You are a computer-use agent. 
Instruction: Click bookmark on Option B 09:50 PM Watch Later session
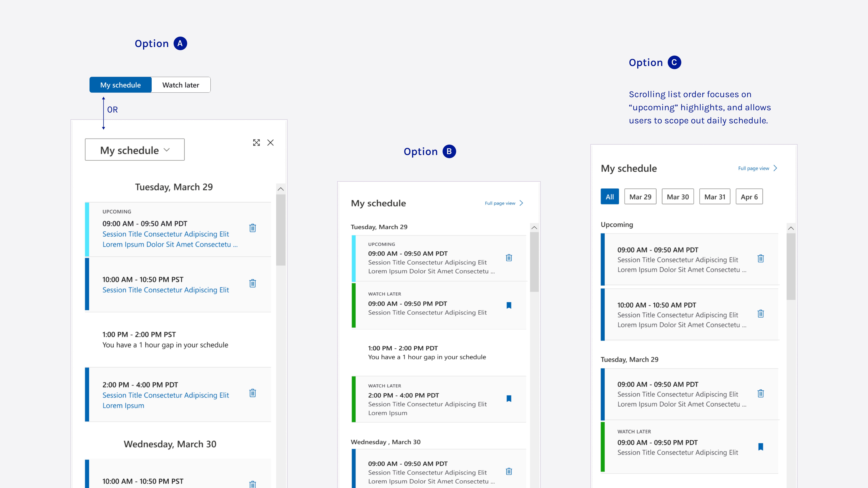tap(509, 305)
